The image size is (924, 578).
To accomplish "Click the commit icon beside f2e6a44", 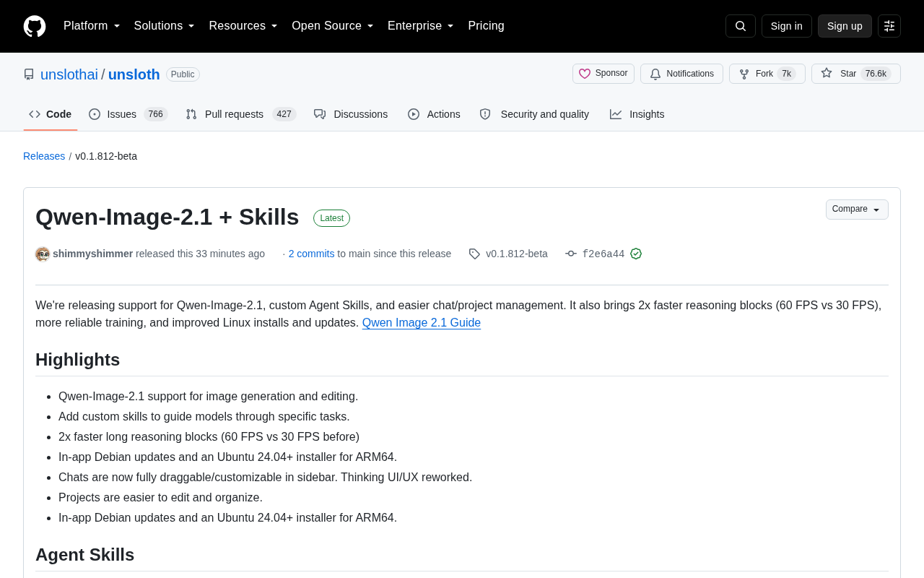I will click(571, 254).
